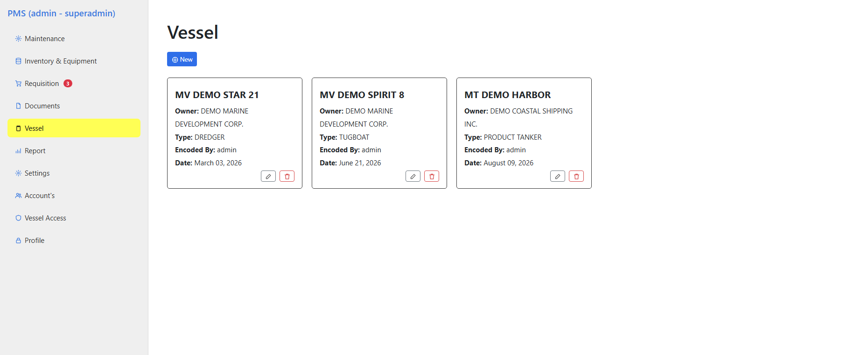The height and width of the screenshot is (355, 868).
Task: Click the Vessel page heading
Action: 193,32
